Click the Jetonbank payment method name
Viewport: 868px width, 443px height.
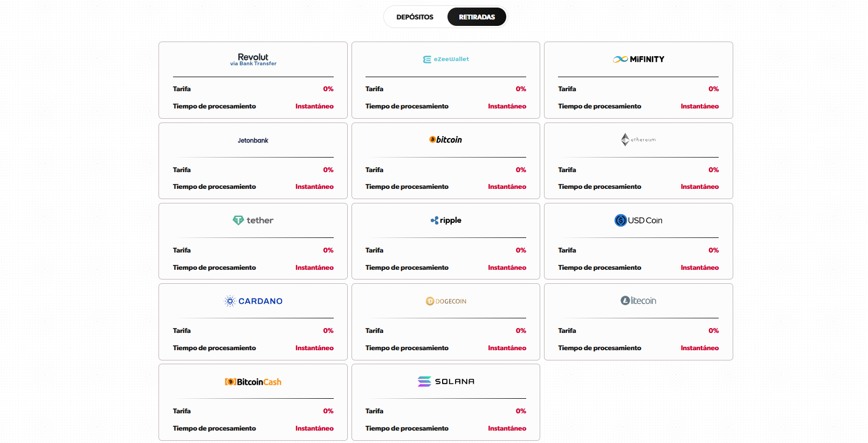pyautogui.click(x=253, y=140)
